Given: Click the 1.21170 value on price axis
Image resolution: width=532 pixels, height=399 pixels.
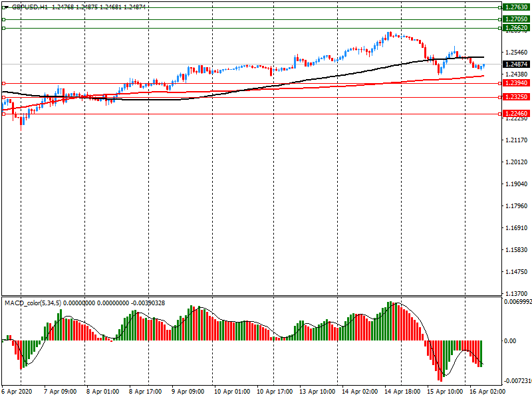Looking at the screenshot, I should click(x=517, y=140).
